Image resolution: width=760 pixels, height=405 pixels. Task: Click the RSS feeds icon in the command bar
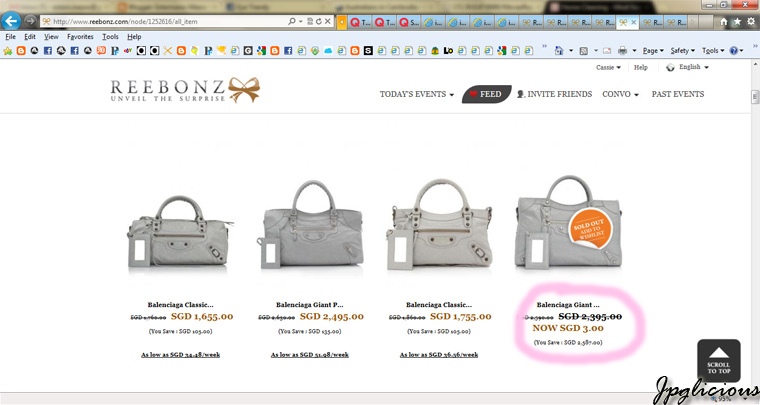point(584,51)
